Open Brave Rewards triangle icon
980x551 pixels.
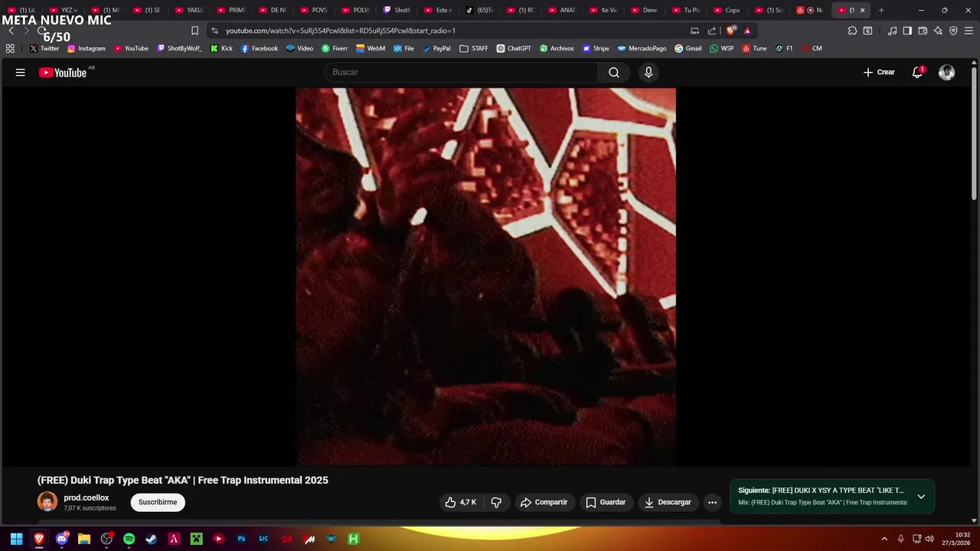click(747, 31)
